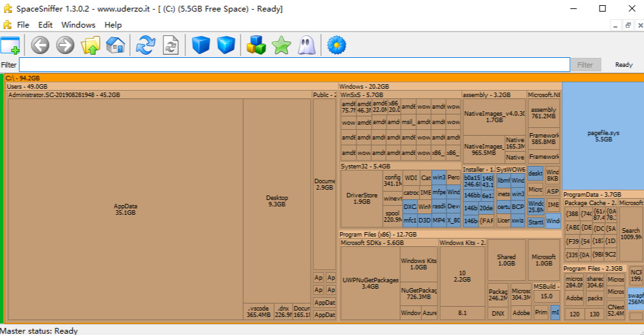Select the UWPNuGetPackages 3.4GB block

(x=370, y=284)
